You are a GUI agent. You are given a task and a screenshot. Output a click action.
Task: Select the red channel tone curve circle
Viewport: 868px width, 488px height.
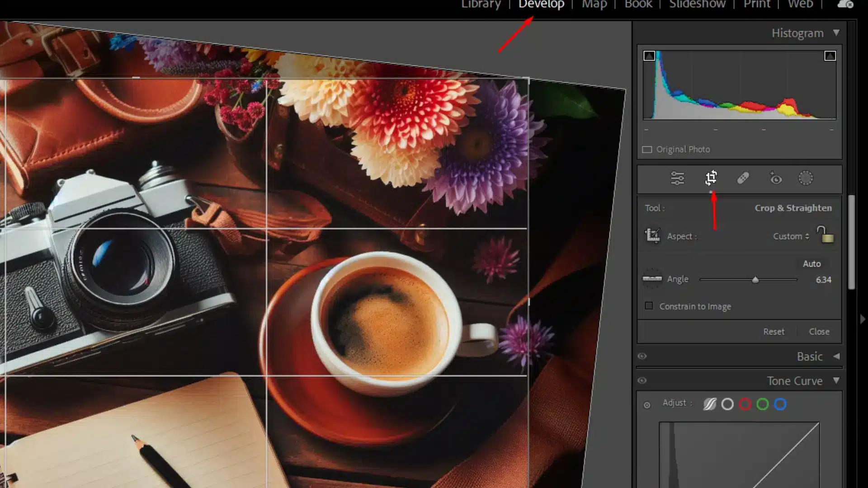point(745,404)
